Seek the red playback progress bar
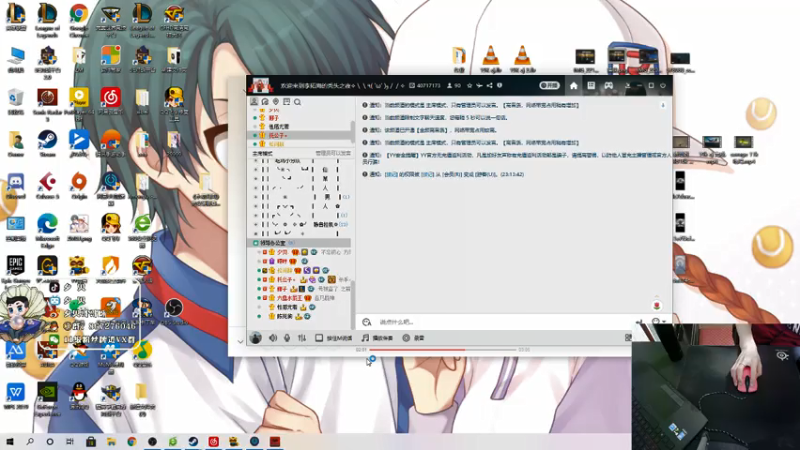This screenshot has height=450, width=800. (x=443, y=349)
